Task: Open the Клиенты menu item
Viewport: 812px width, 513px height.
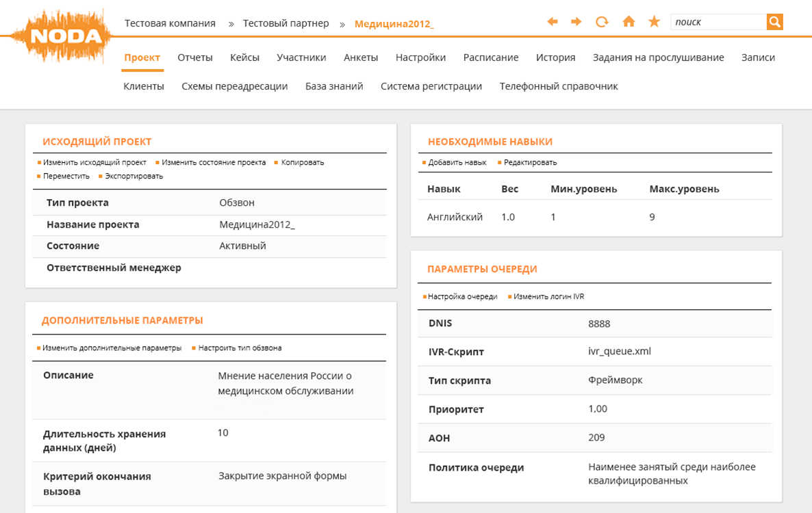Action: point(144,86)
